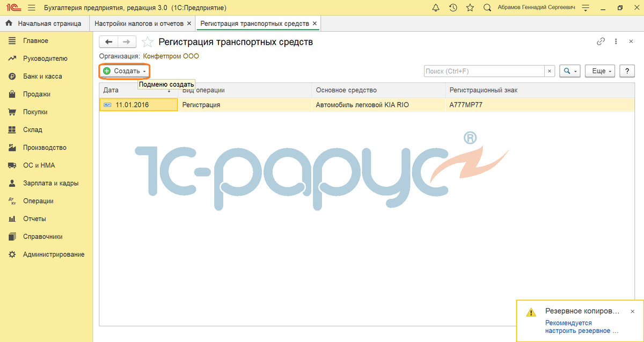
Task: Close Настройки налогов и отчетов tab
Action: (189, 24)
